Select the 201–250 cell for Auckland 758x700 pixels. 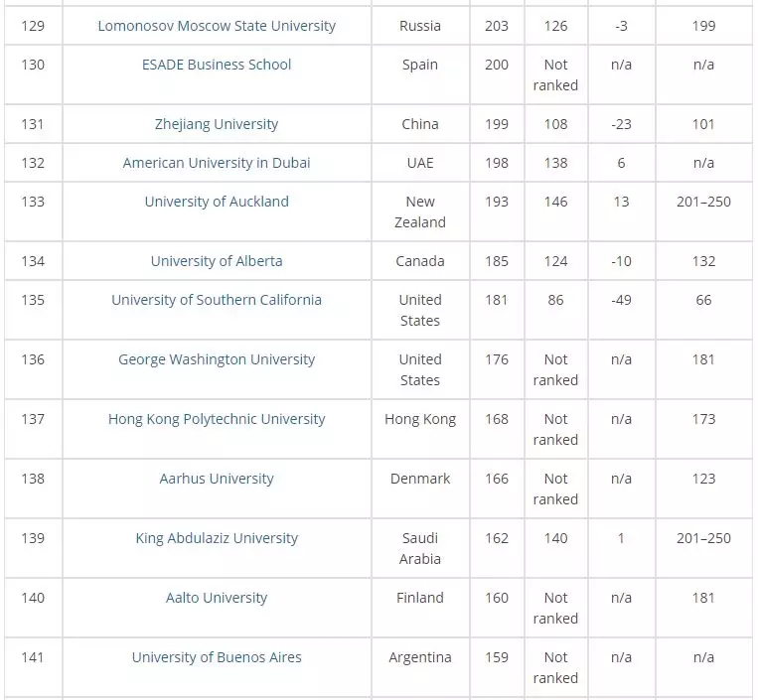tap(703, 202)
